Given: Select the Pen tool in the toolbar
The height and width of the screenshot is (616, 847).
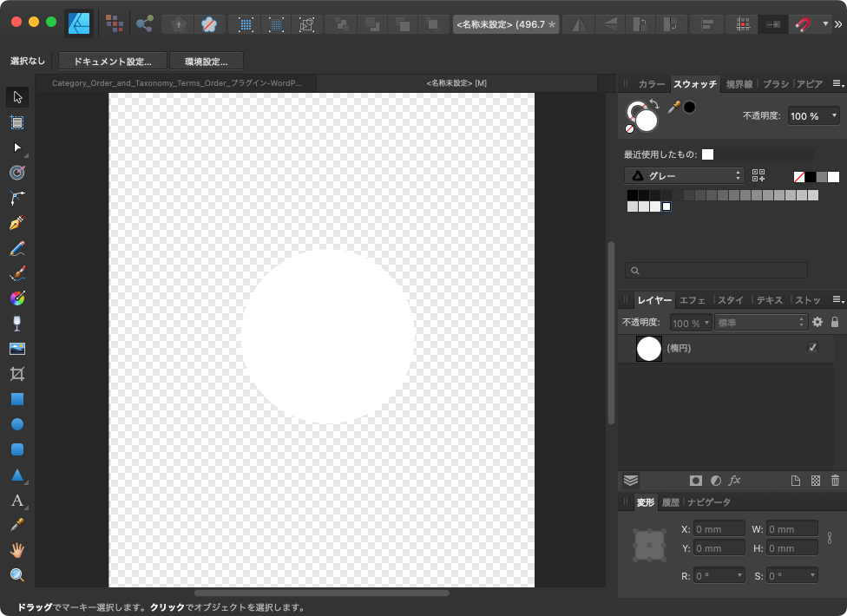Looking at the screenshot, I should [x=16, y=223].
